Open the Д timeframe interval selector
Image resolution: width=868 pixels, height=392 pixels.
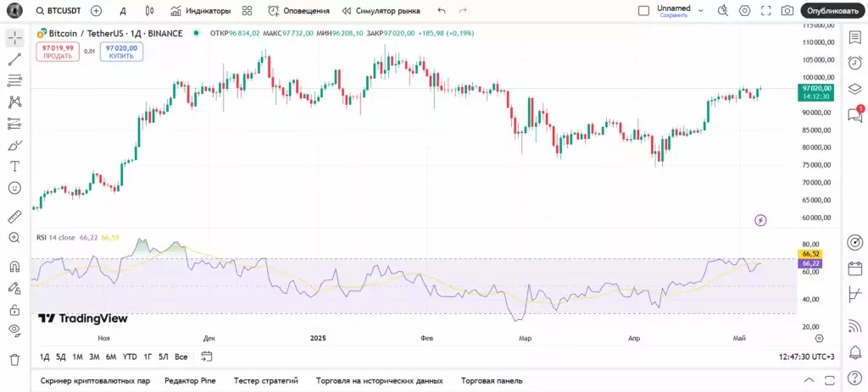(123, 10)
